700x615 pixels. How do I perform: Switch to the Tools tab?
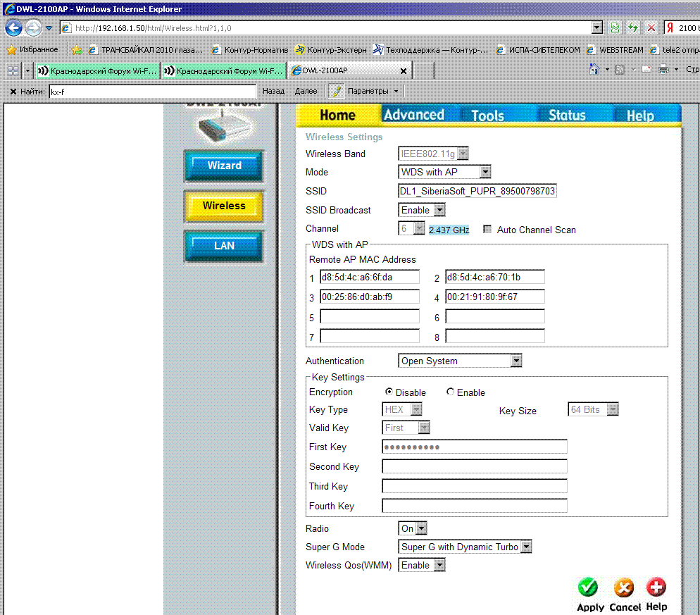click(487, 116)
